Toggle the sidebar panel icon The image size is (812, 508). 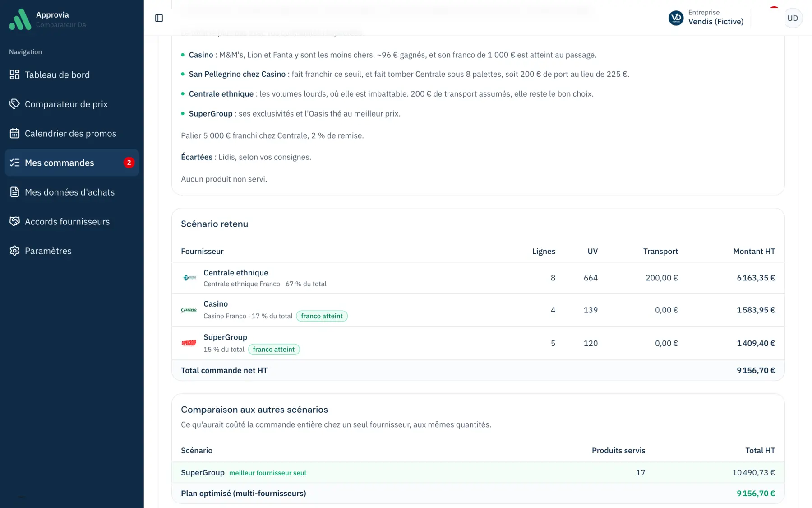click(x=159, y=18)
